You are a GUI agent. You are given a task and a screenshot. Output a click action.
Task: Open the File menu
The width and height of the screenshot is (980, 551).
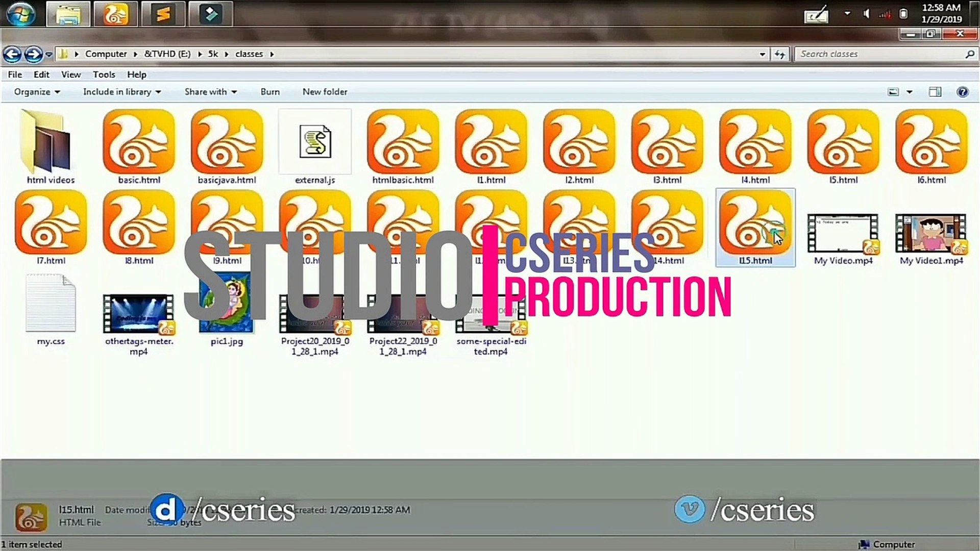(x=15, y=74)
